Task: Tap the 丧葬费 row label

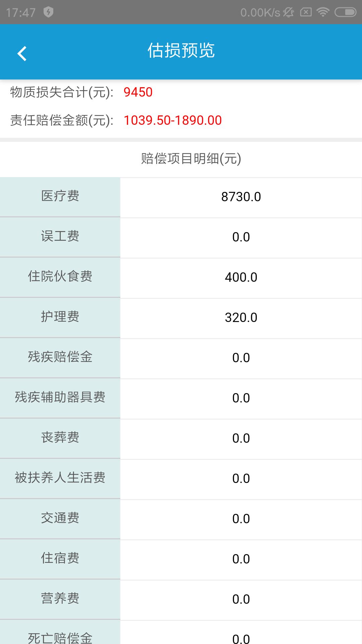Action: tap(60, 438)
